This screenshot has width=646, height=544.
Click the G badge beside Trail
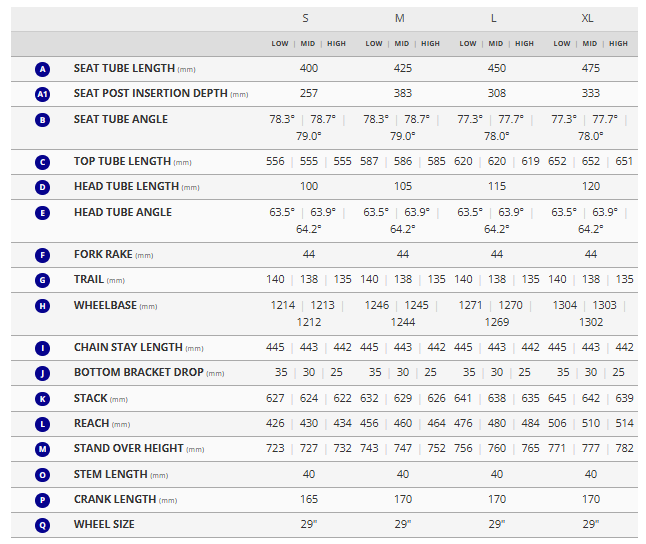tap(42, 280)
